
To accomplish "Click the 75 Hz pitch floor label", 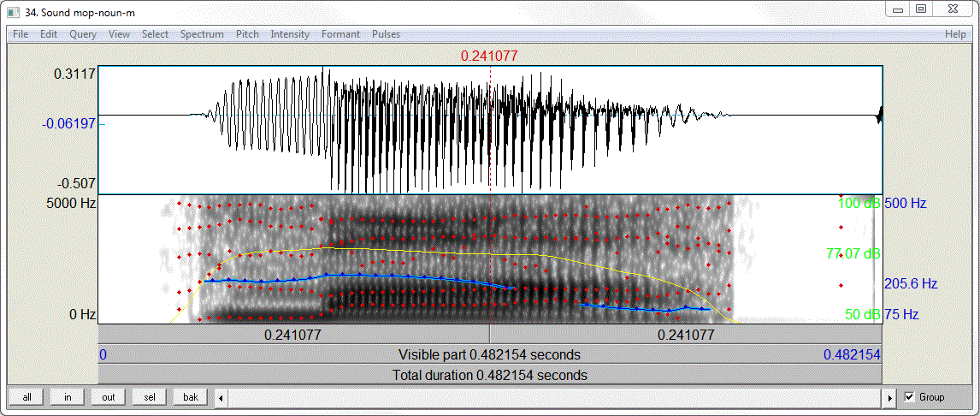I will click(902, 314).
